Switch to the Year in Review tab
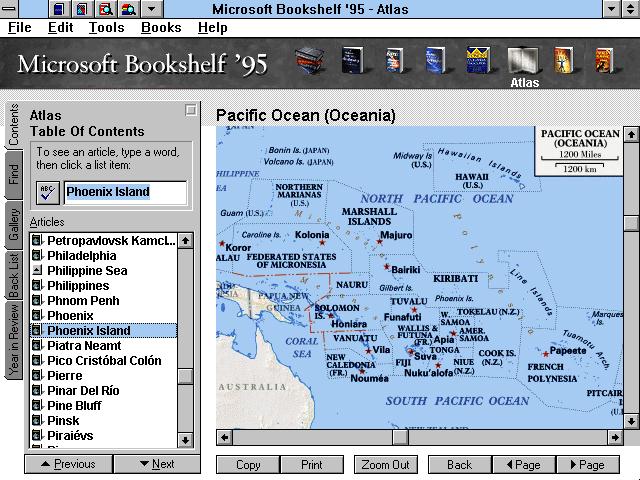 click(x=13, y=340)
